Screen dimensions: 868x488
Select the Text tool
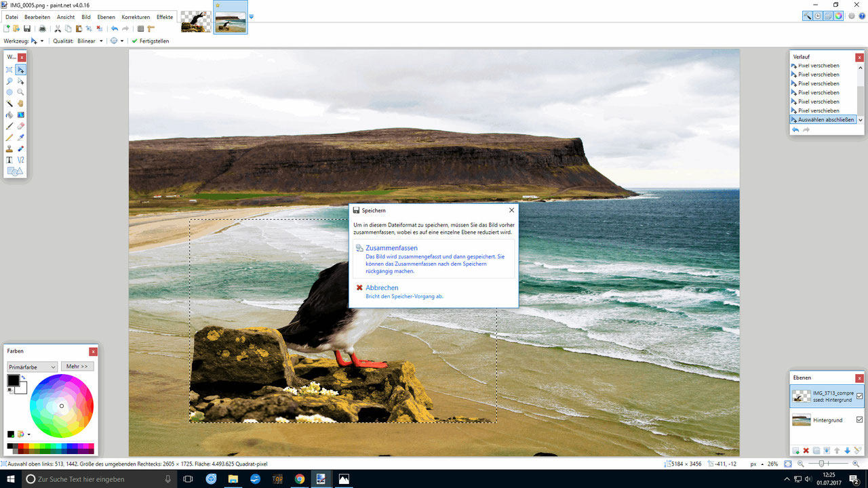(9, 159)
